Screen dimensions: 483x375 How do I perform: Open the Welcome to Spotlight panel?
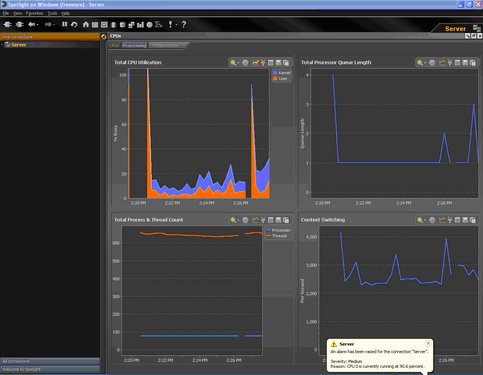[50, 369]
